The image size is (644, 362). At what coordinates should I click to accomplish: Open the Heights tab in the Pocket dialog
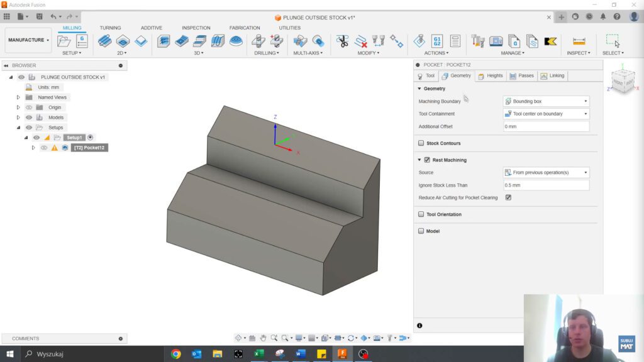click(x=491, y=76)
